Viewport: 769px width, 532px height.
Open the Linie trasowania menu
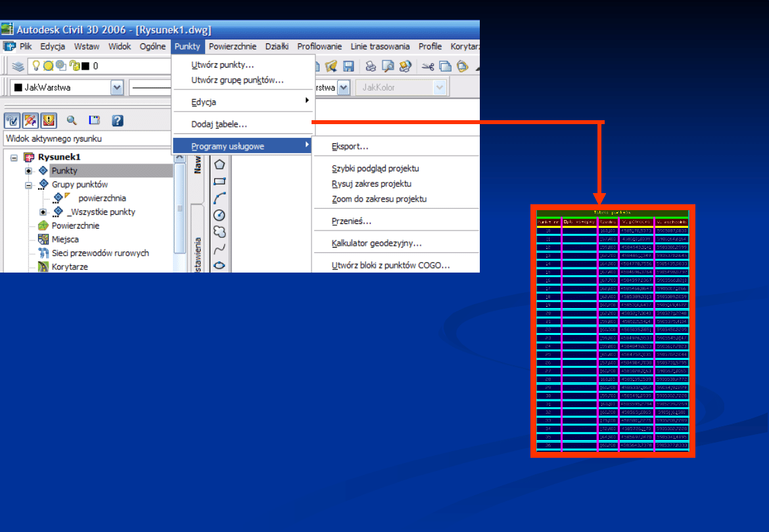pos(380,47)
